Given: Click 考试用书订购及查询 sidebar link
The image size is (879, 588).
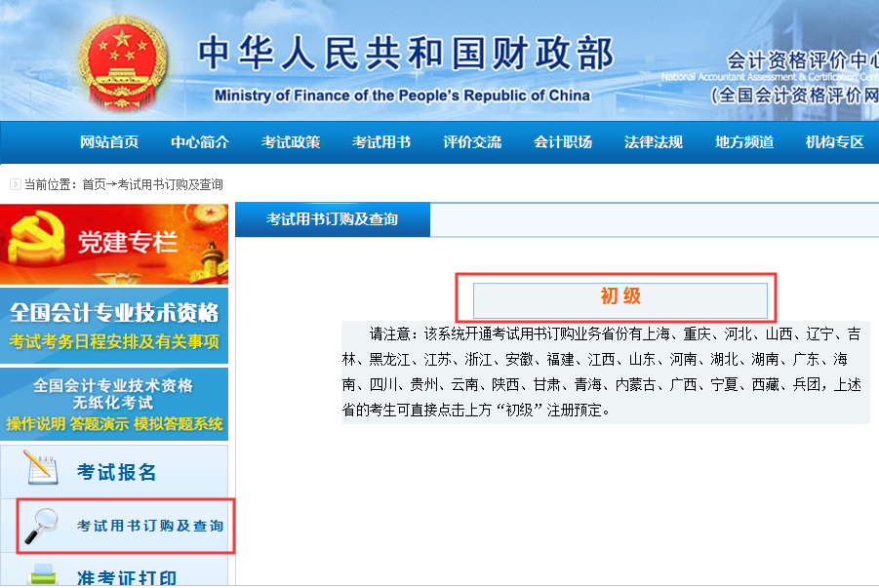Looking at the screenshot, I should pos(149,527).
